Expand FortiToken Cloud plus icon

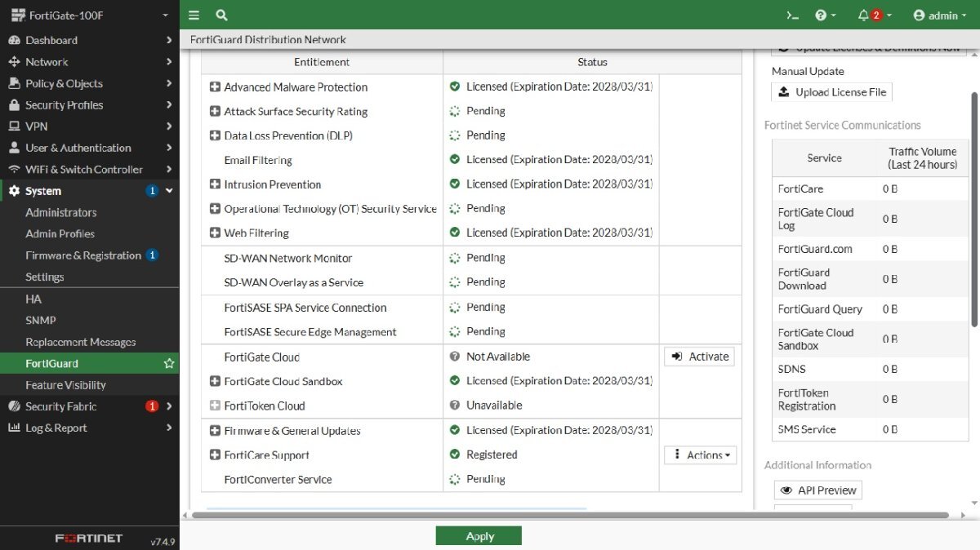[x=215, y=406]
